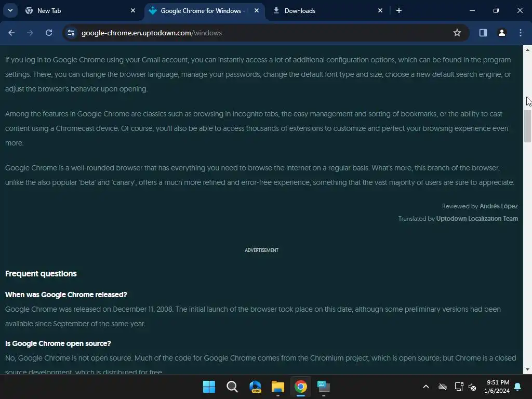Open the clock showing 9:51 PM

pyautogui.click(x=497, y=387)
